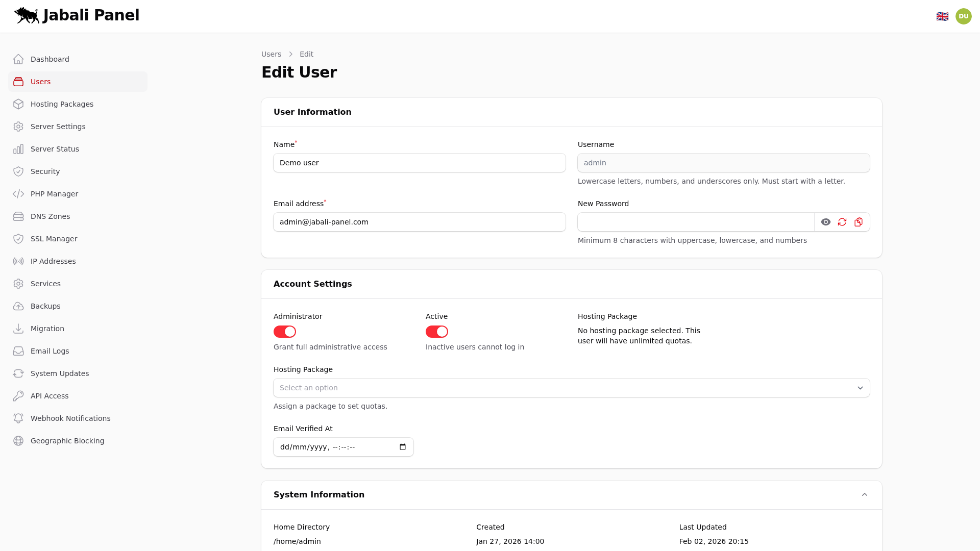Open the Hosting Package select dropdown
This screenshot has height=551, width=980.
click(x=571, y=388)
